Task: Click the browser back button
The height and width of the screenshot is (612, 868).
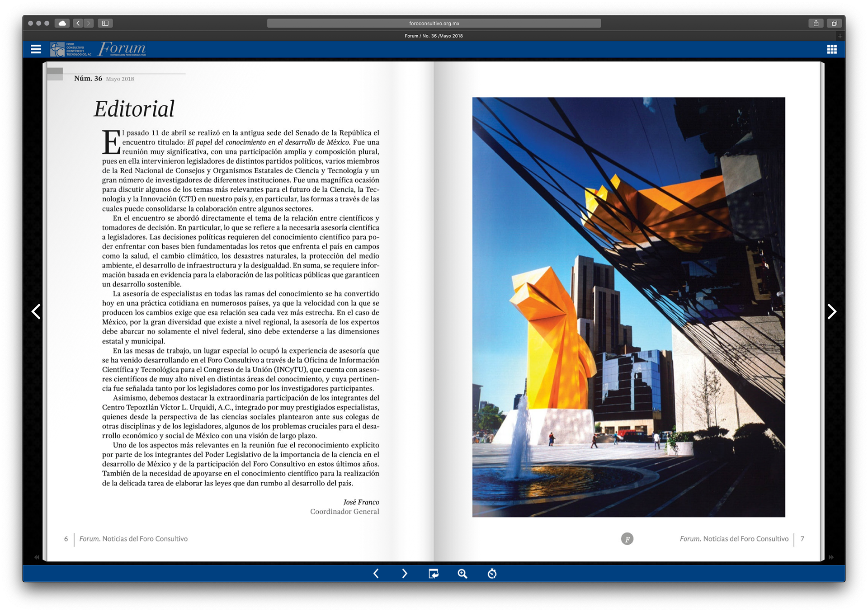Action: (78, 23)
